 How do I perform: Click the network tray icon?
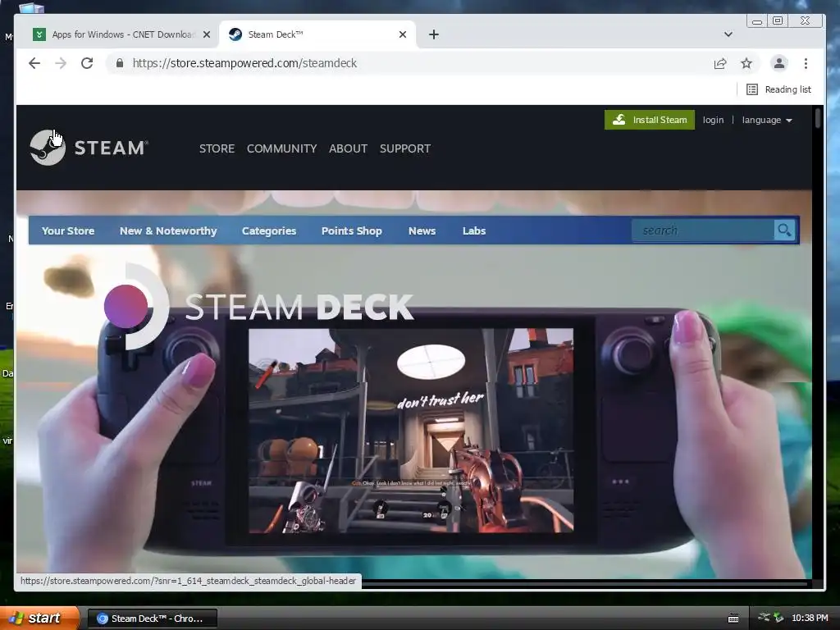(x=764, y=618)
